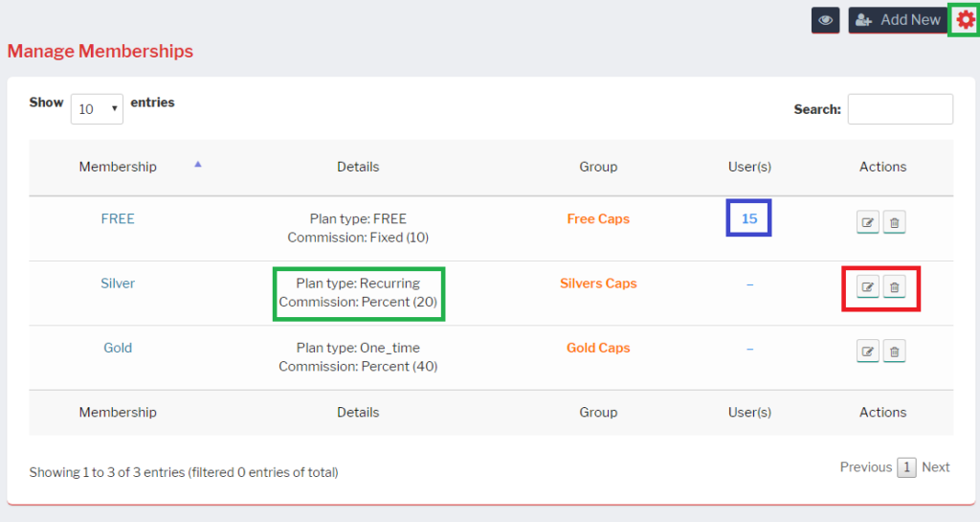This screenshot has height=522, width=980.
Task: Delete the Silver membership
Action: pos(894,286)
